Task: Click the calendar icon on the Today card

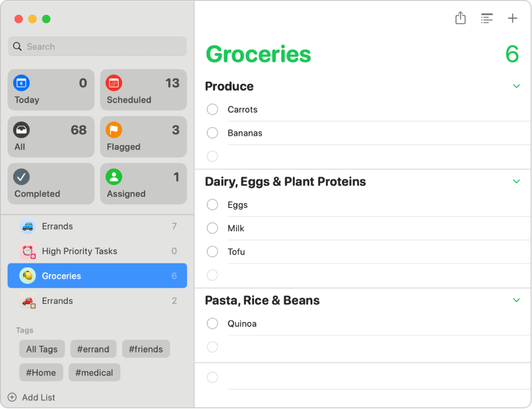Action: coord(22,83)
